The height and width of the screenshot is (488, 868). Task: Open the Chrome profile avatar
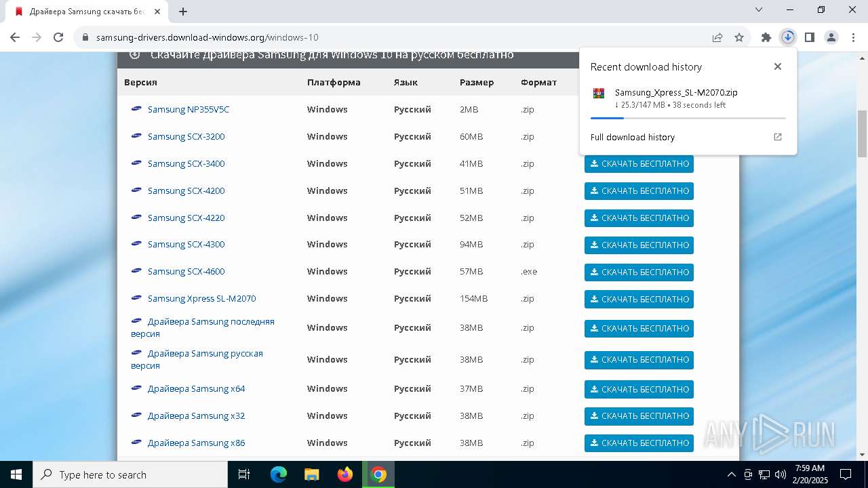point(831,37)
